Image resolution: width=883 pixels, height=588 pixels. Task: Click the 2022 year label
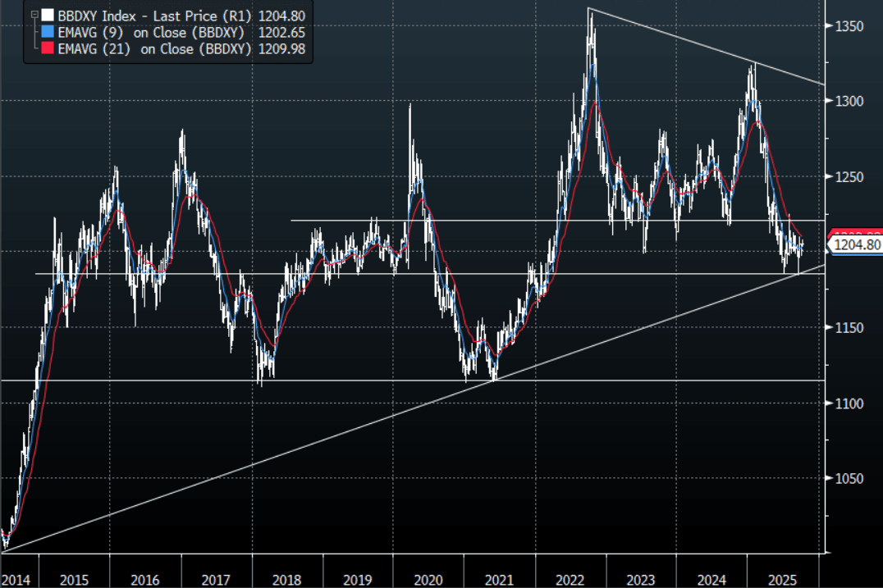tap(570, 580)
